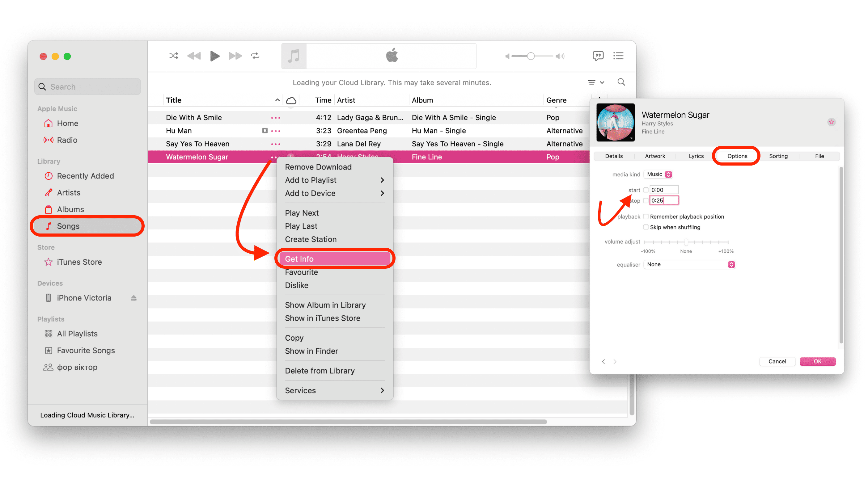
Task: Skip forward to next track
Action: click(235, 56)
